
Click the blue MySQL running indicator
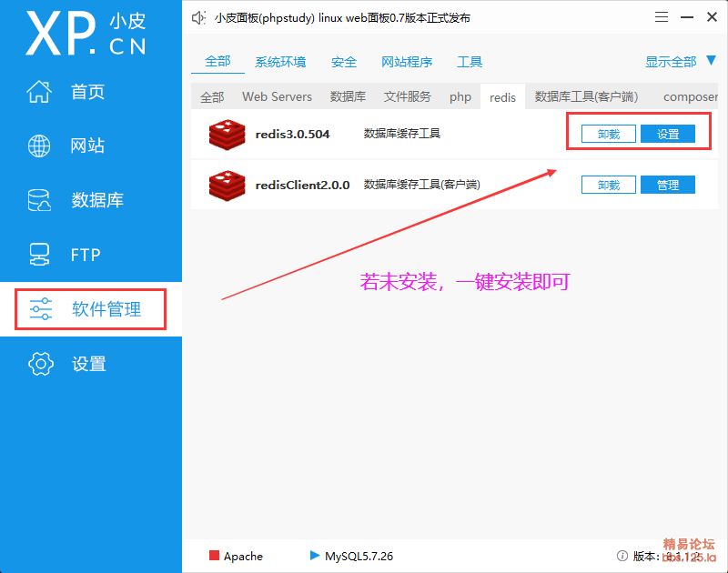coord(315,555)
